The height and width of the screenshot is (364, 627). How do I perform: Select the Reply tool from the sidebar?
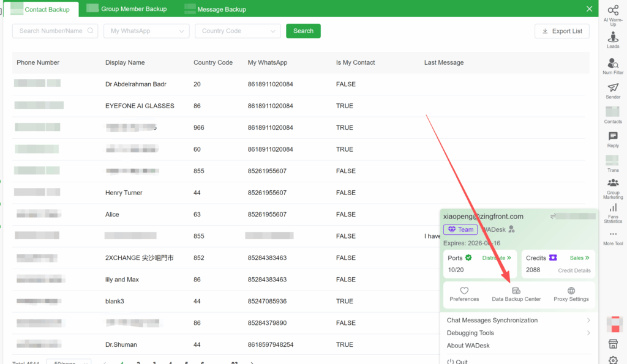pos(613,139)
